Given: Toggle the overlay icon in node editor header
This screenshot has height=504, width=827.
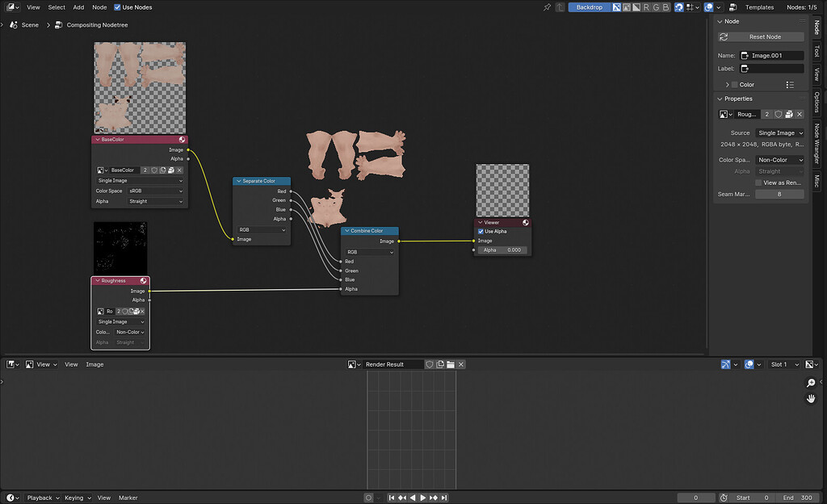Looking at the screenshot, I should coord(709,7).
